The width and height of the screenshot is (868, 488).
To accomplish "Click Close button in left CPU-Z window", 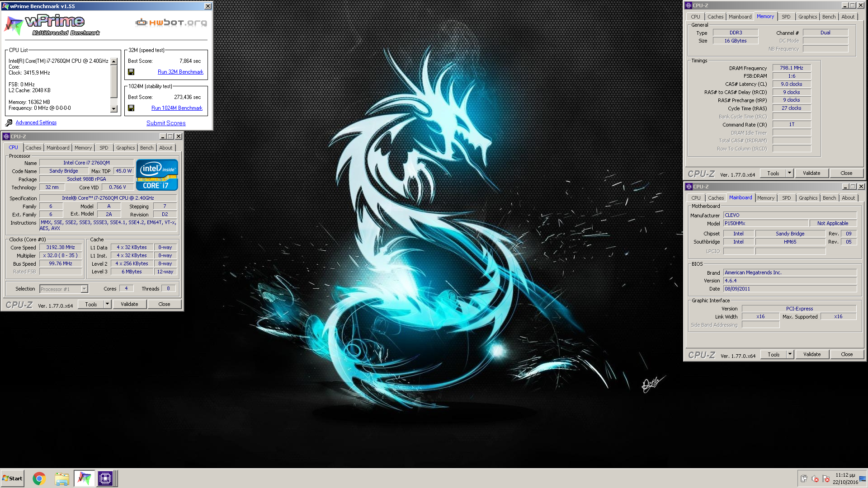I will click(164, 304).
